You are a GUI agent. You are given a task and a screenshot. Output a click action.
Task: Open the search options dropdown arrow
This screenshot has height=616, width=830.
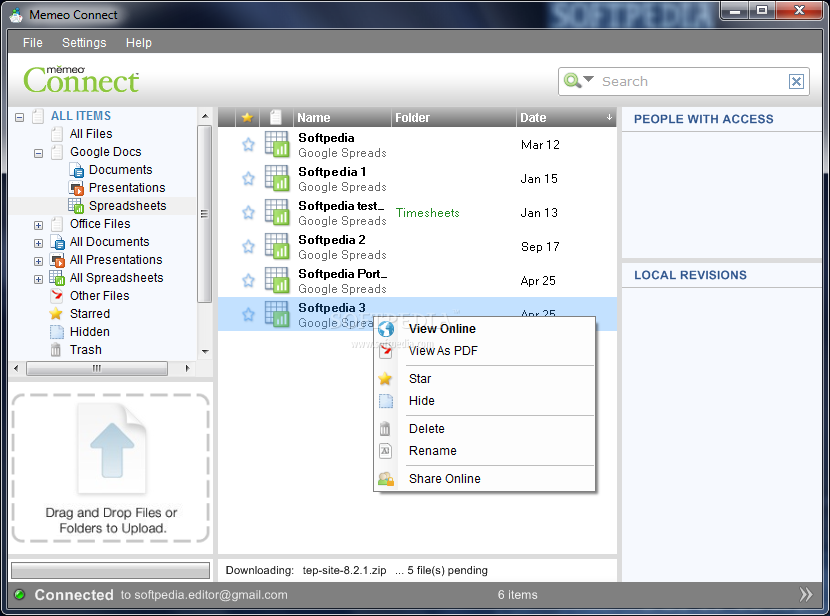[588, 79]
